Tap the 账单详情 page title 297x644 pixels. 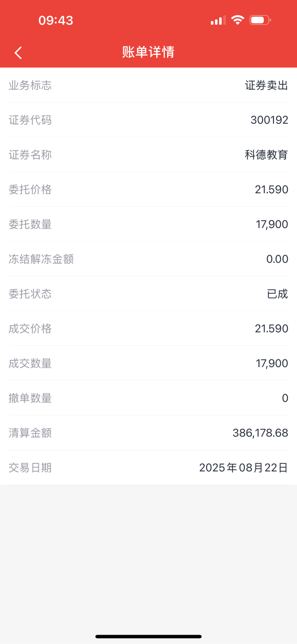pyautogui.click(x=148, y=52)
